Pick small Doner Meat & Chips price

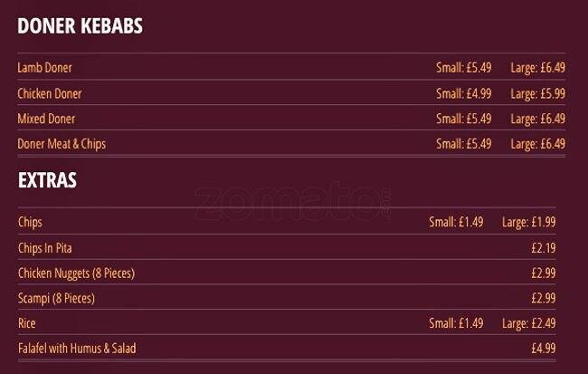(x=463, y=144)
